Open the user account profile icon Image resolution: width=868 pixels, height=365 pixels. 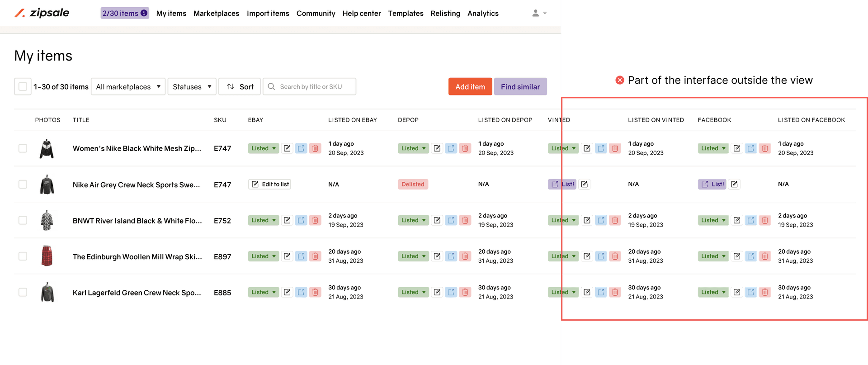[x=536, y=13]
